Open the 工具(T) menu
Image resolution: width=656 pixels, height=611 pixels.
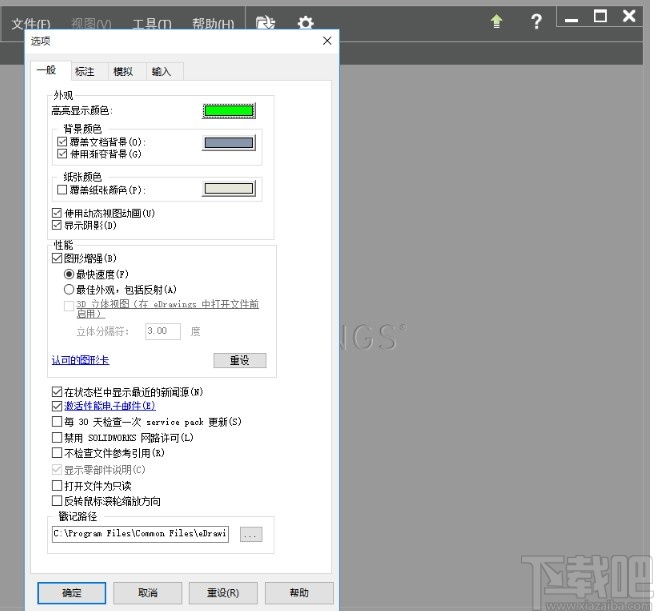pyautogui.click(x=152, y=24)
